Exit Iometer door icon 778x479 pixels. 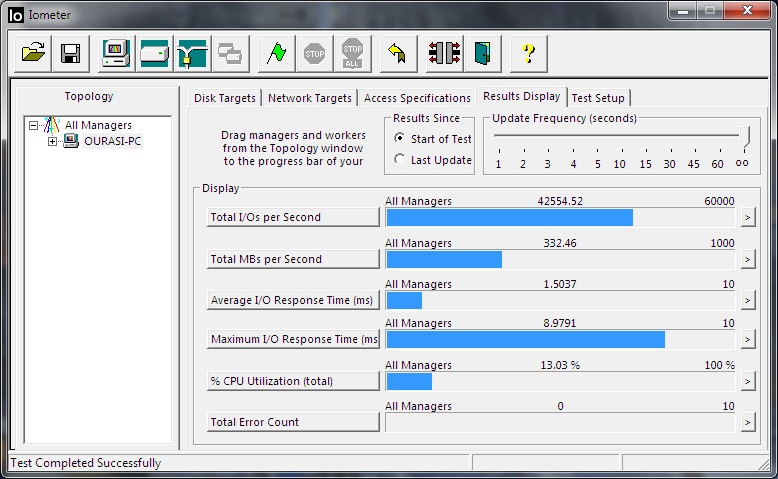tap(482, 53)
